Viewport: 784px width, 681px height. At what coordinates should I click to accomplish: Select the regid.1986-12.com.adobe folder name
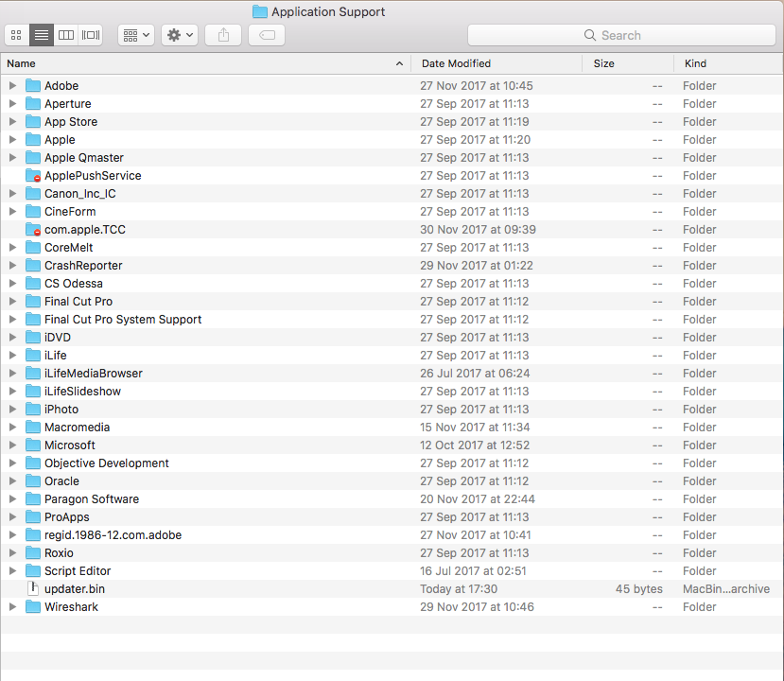[113, 535]
